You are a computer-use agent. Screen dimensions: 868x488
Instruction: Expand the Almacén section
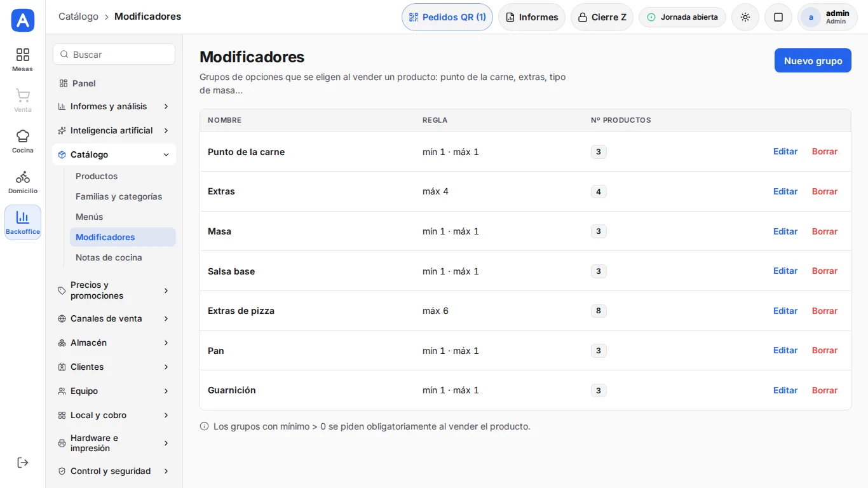tap(114, 342)
